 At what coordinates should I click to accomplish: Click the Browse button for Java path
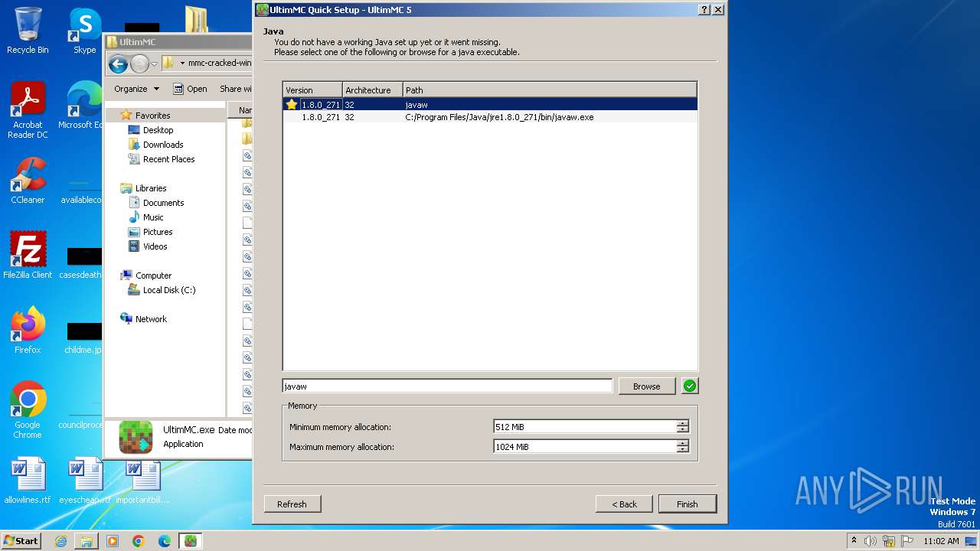646,386
